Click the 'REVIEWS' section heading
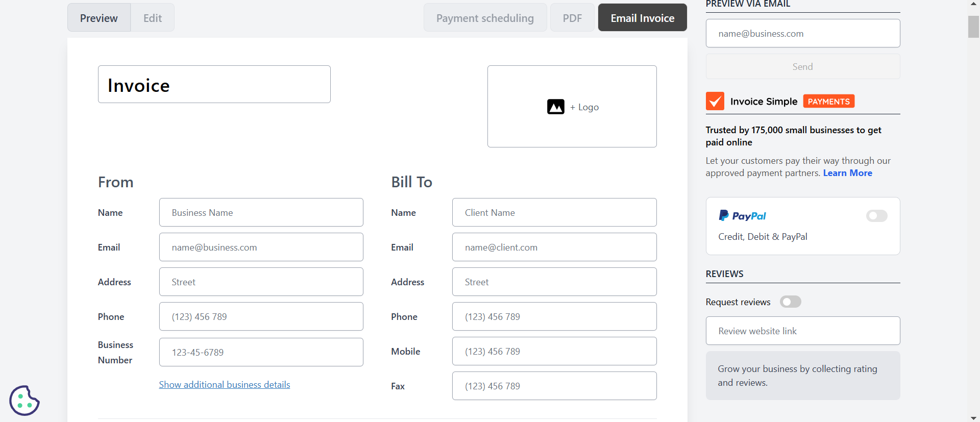This screenshot has height=422, width=980. pos(724,274)
